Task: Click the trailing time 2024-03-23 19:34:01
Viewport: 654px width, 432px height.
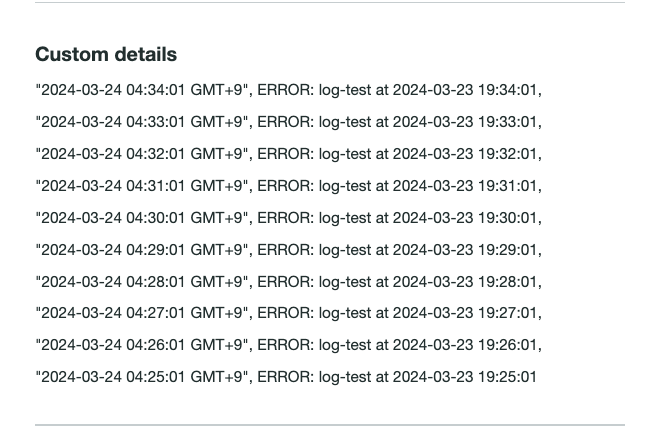Action: tap(465, 90)
